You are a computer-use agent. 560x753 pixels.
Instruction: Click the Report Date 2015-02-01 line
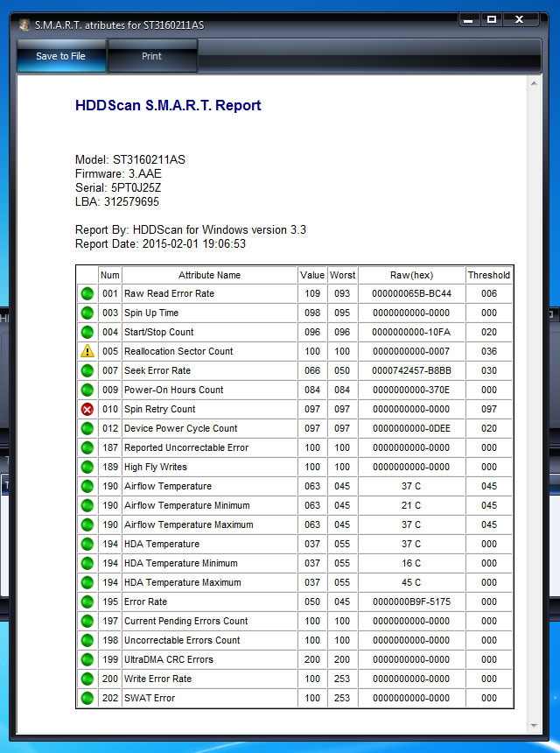(x=160, y=243)
